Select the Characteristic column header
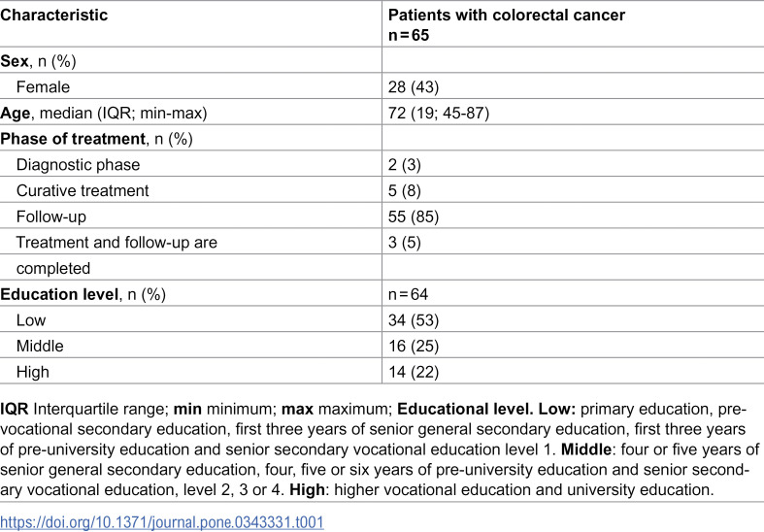This screenshot has height=532, width=764. pos(53,15)
